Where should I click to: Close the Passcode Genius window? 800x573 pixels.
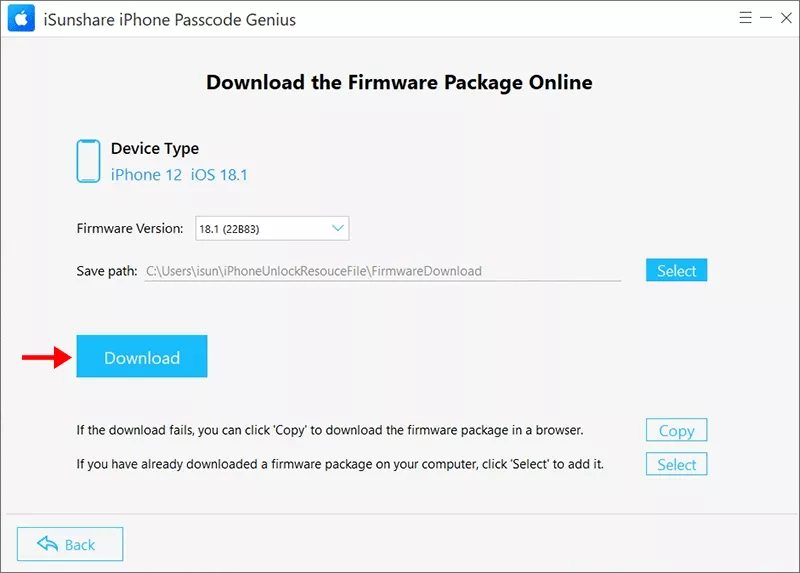786,18
